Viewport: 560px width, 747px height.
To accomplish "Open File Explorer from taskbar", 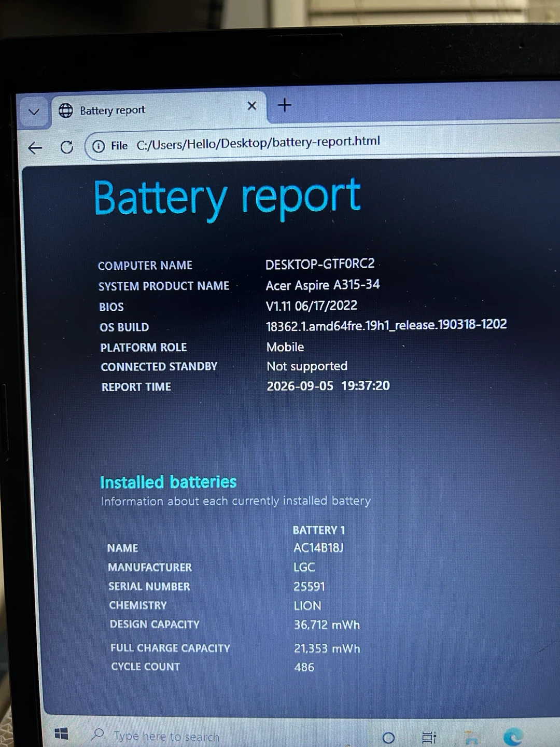I will pyautogui.click(x=471, y=738).
